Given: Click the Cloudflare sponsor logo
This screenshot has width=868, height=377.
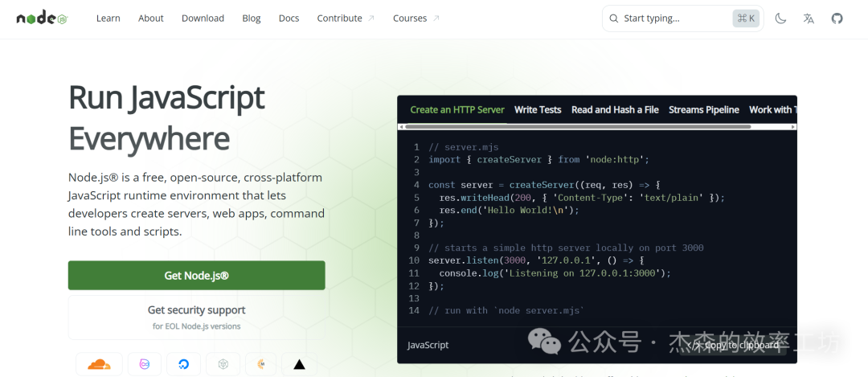Looking at the screenshot, I should click(x=99, y=364).
